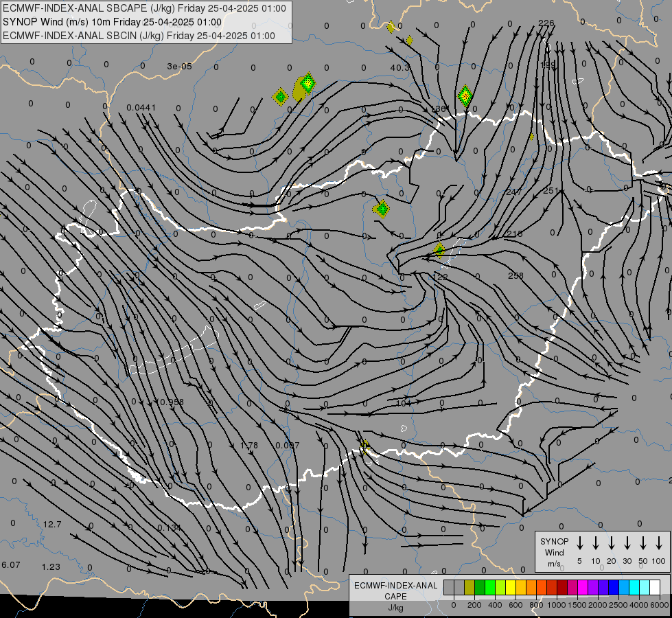Click the 'SYNOP Wind (m/s) 10m' title line
The height and width of the screenshot is (618, 672).
[113, 22]
